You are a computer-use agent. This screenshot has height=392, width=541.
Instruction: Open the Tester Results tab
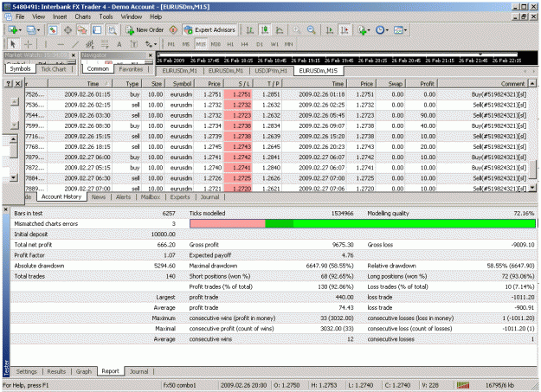click(x=56, y=371)
